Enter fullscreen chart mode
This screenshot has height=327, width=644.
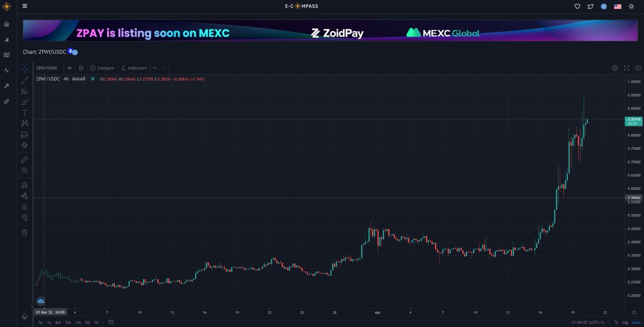[x=626, y=68]
